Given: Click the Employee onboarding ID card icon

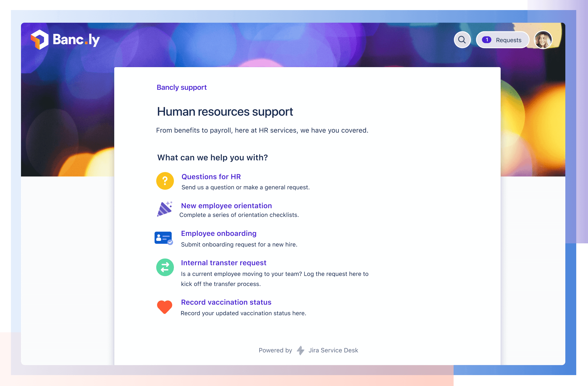Looking at the screenshot, I should coord(164,237).
